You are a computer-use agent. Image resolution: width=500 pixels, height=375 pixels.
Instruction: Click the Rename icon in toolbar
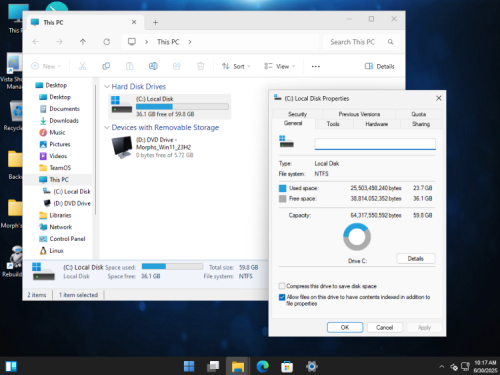[153, 66]
